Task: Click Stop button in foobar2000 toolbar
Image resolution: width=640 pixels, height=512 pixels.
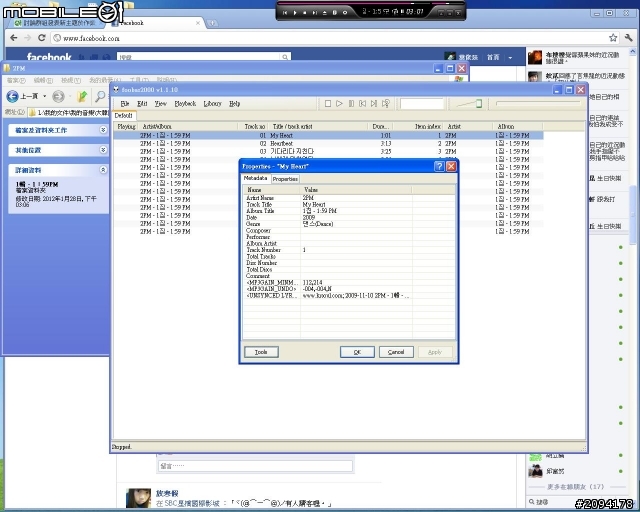Action: pyautogui.click(x=327, y=104)
